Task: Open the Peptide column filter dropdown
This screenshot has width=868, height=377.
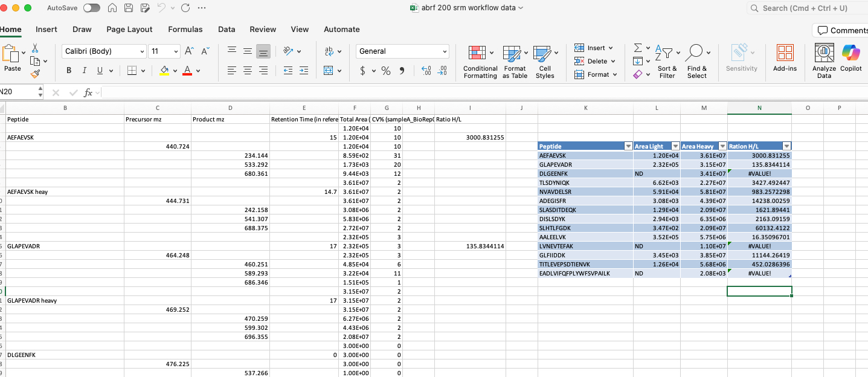Action: tap(628, 146)
